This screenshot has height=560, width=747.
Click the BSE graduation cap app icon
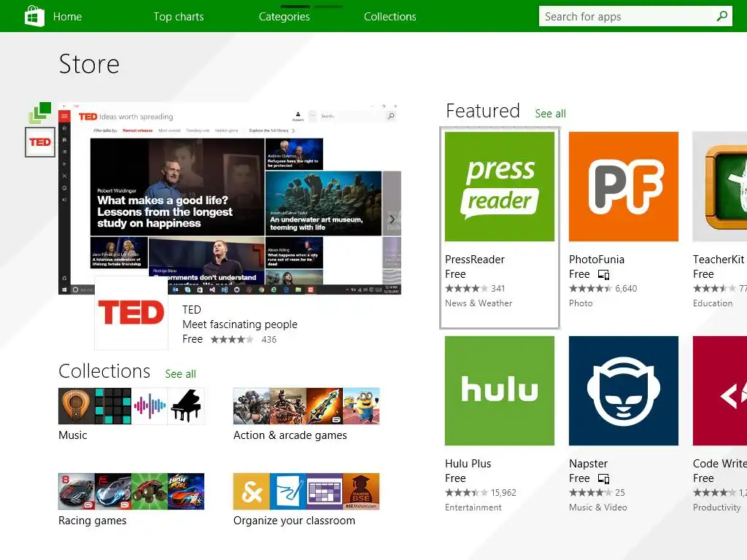361,491
